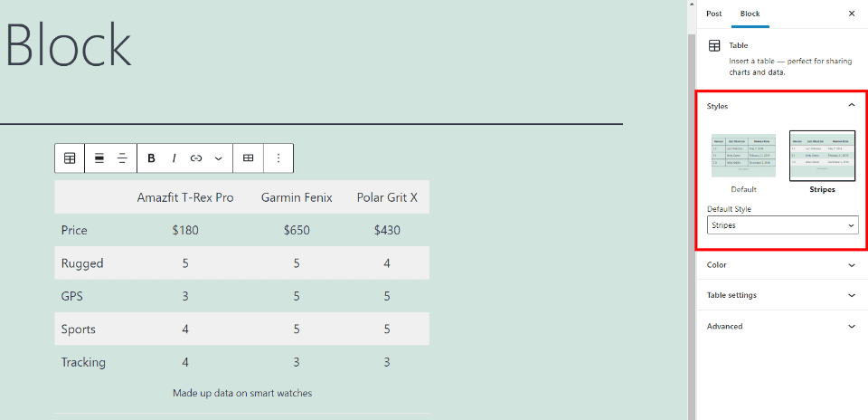868x420 pixels.
Task: Toggle bold formatting
Action: [151, 158]
